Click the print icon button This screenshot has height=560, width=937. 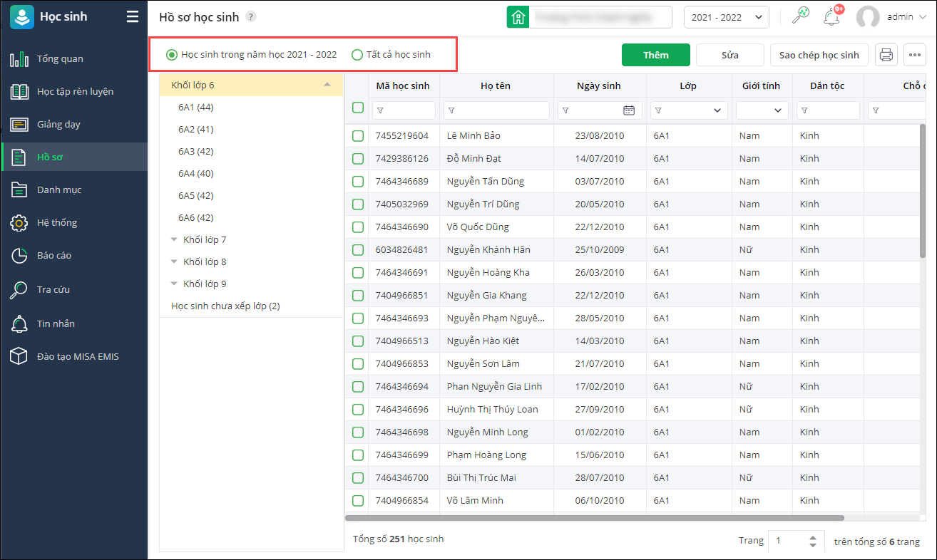(x=886, y=55)
